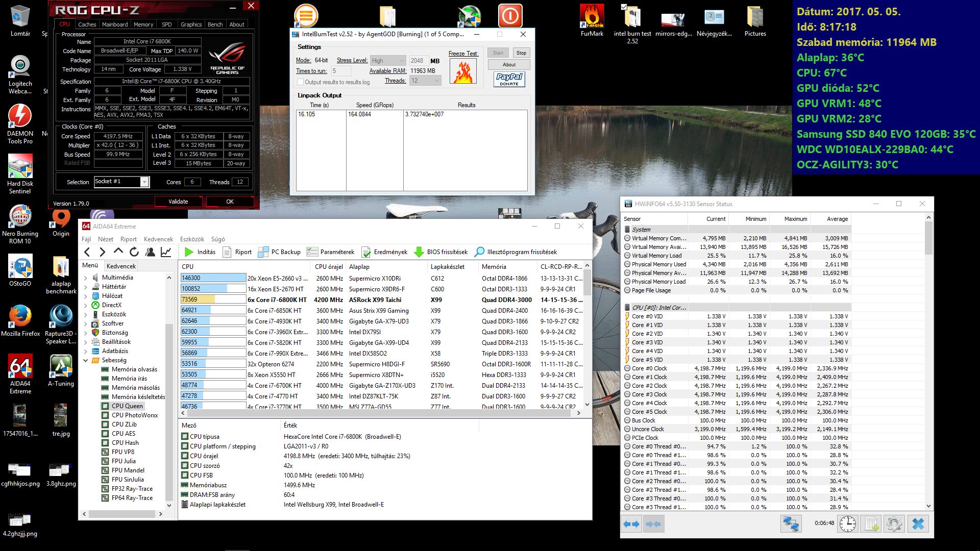
Task: Click the IntelBurnTest flame freeze test image
Action: tap(463, 71)
